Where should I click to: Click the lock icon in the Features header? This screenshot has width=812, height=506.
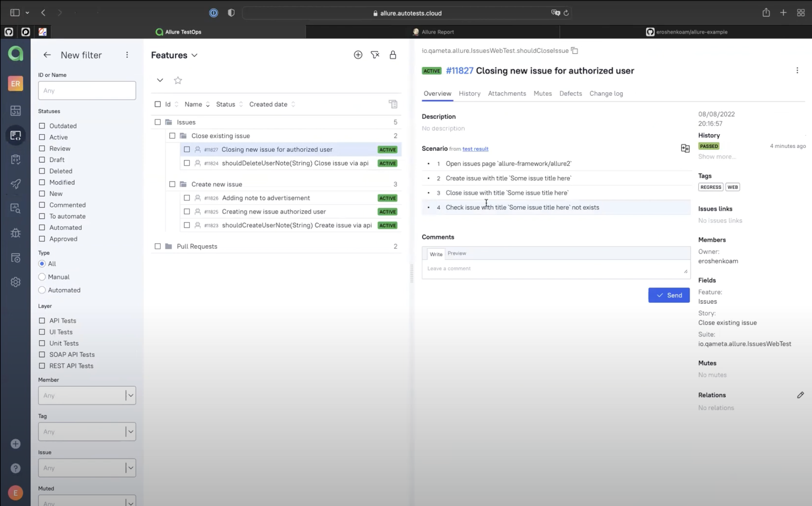click(x=393, y=55)
